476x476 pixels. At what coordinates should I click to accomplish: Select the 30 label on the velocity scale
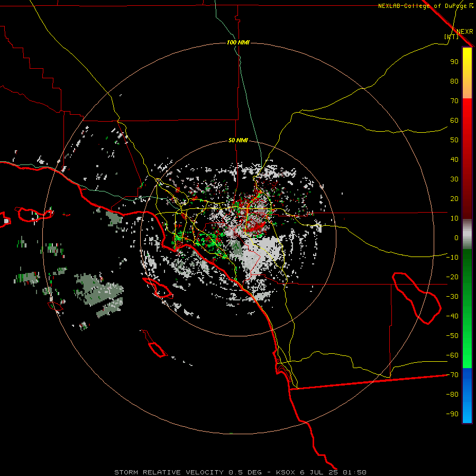[x=454, y=179]
